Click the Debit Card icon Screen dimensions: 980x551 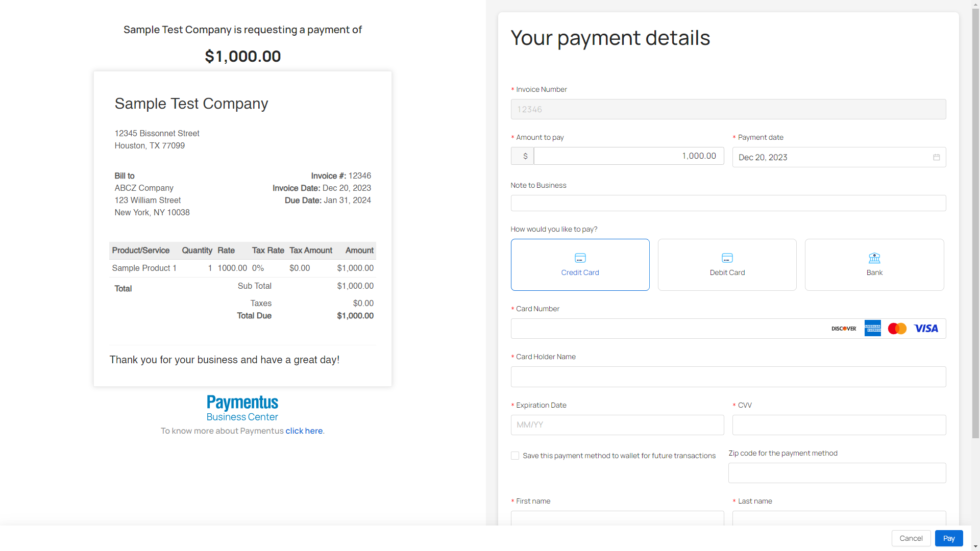[727, 258]
